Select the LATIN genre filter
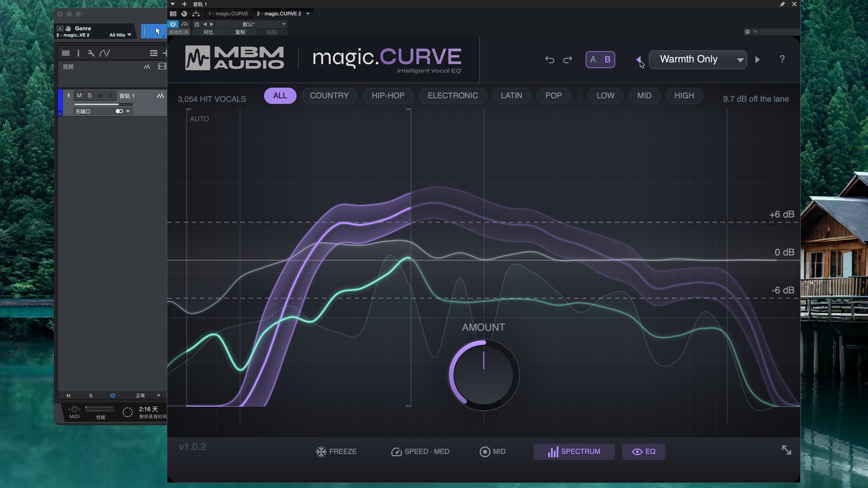This screenshot has height=488, width=868. tap(512, 96)
